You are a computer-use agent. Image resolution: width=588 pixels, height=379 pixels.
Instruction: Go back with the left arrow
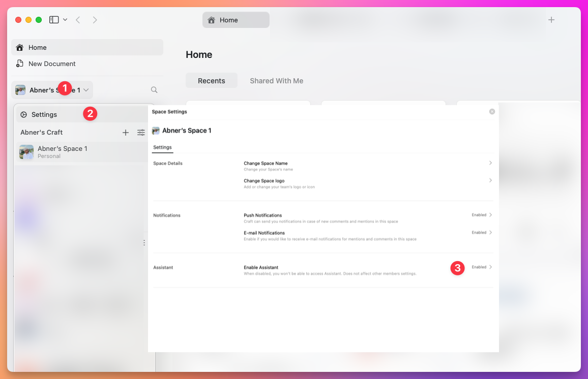click(x=78, y=20)
